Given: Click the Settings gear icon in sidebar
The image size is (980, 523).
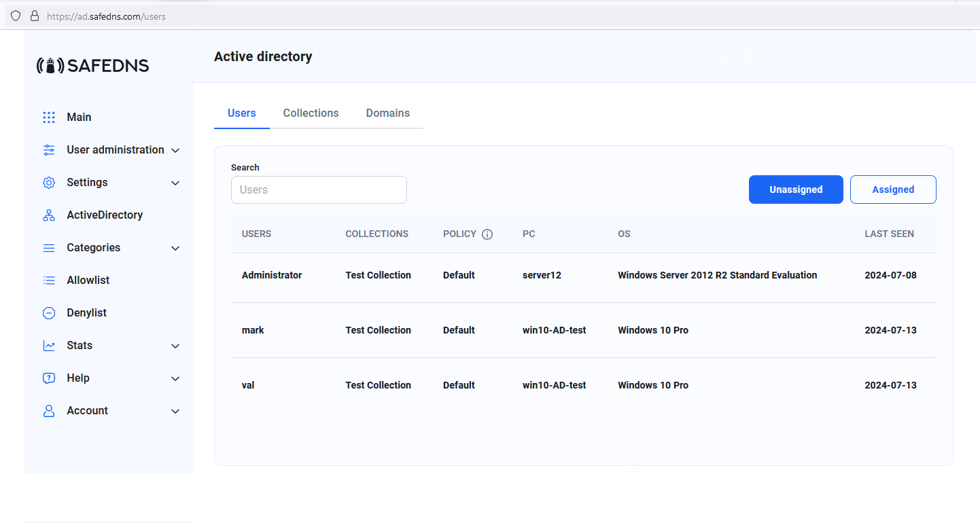Looking at the screenshot, I should (49, 183).
